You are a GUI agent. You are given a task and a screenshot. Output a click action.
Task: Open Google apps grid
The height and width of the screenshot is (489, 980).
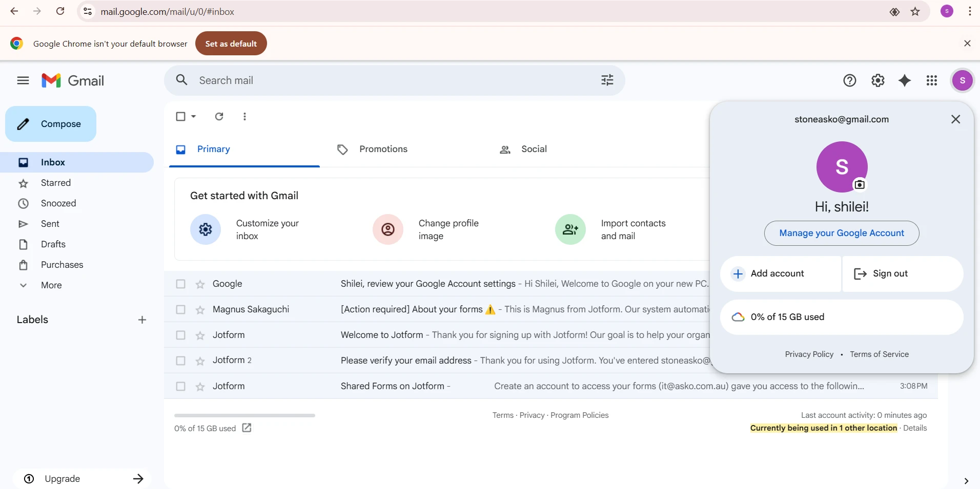(x=932, y=80)
